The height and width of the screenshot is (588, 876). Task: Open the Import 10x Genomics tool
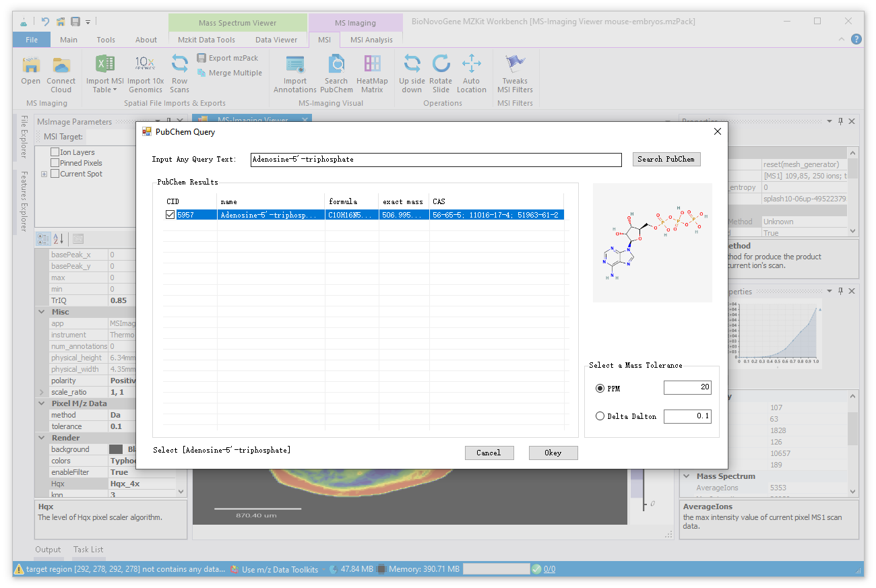pyautogui.click(x=146, y=65)
